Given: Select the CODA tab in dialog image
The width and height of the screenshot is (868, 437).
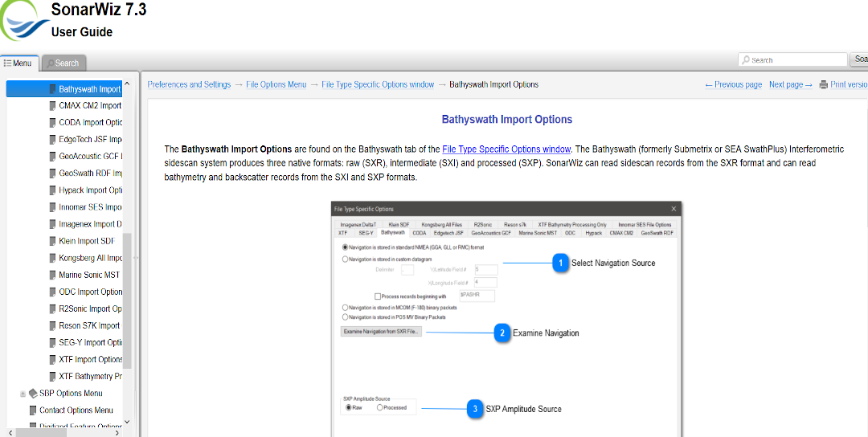Looking at the screenshot, I should click(420, 234).
